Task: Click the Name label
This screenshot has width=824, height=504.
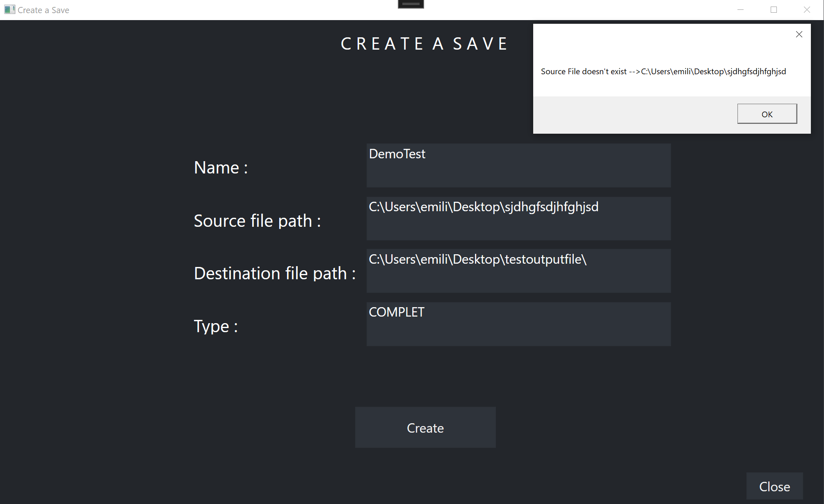Action: click(220, 167)
